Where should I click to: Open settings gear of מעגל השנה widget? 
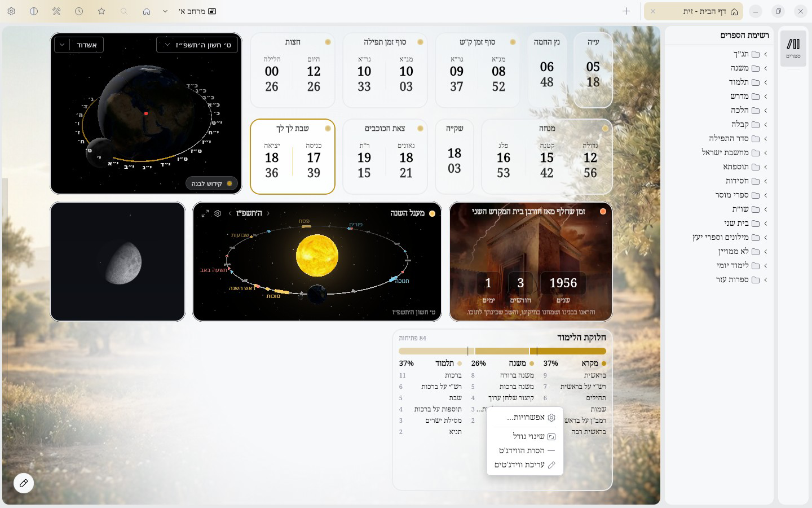(218, 213)
